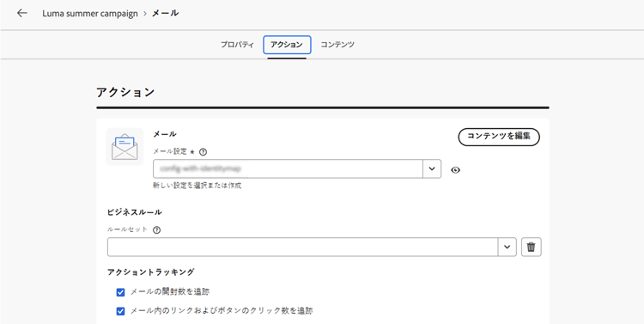Viewport: 644px width, 324px height.
Task: Expand the メール設定 dropdown arrow
Action: tap(432, 169)
